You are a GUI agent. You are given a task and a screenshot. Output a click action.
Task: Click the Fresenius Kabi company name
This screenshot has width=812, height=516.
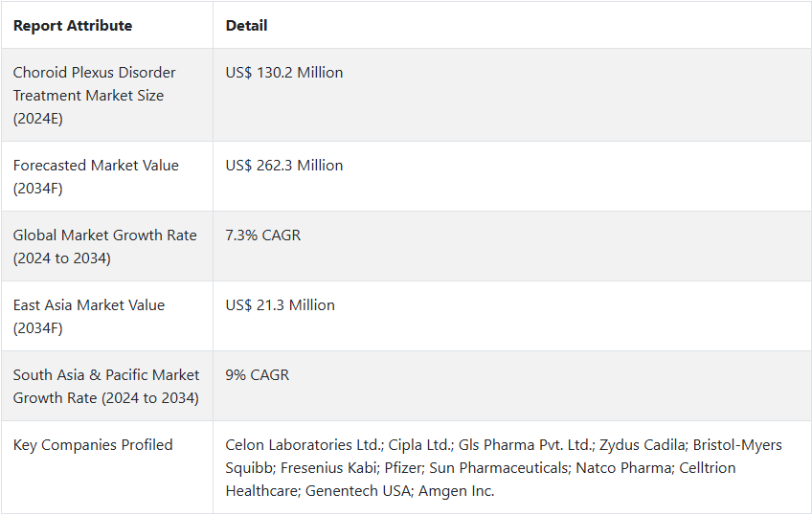tap(328, 468)
